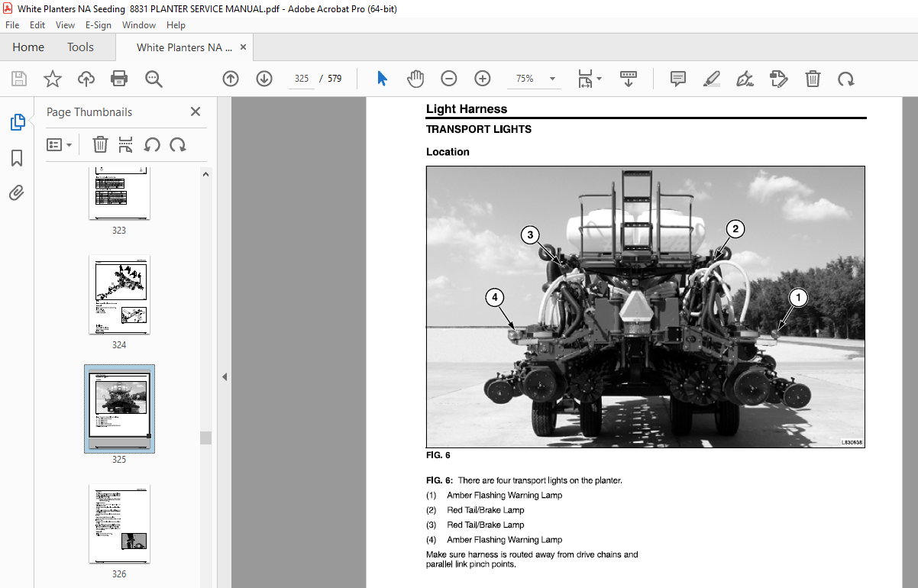Click the upload to cloud icon
This screenshot has height=588, width=918.
pyautogui.click(x=86, y=79)
